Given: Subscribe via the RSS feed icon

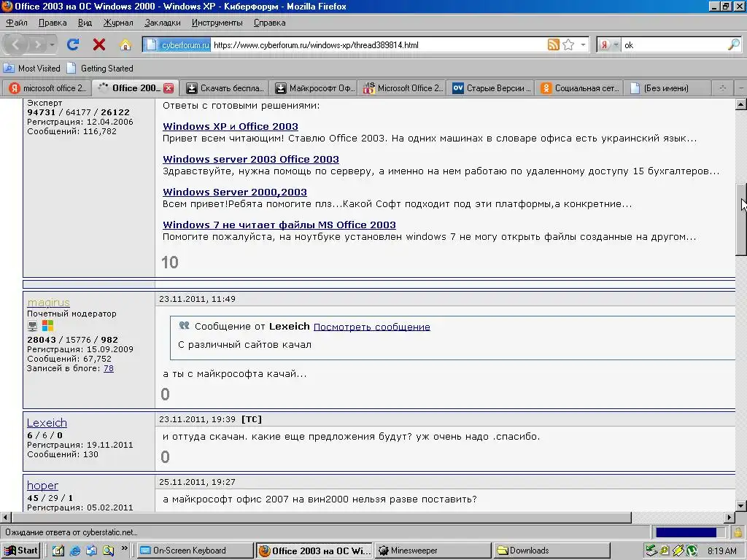Looking at the screenshot, I should 553,44.
